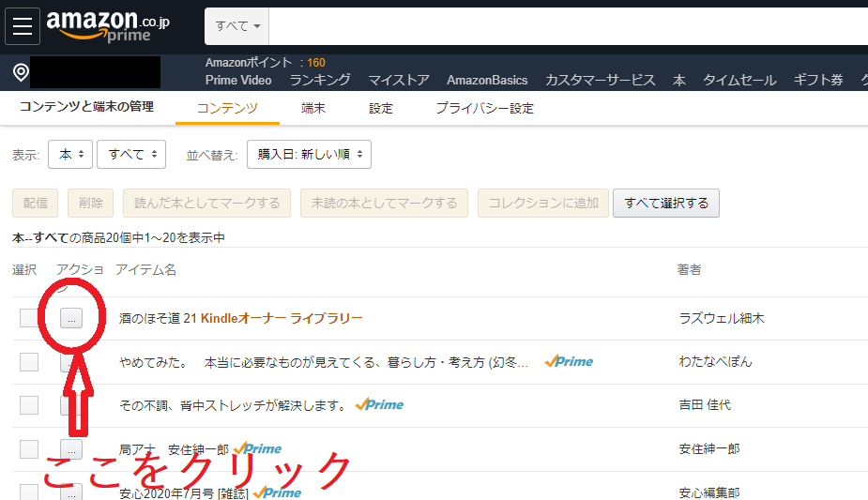Screen dimensions: 868x500
Task: Select checkbox for その不調、背中ストレッチが解決します。
Action: click(29, 405)
